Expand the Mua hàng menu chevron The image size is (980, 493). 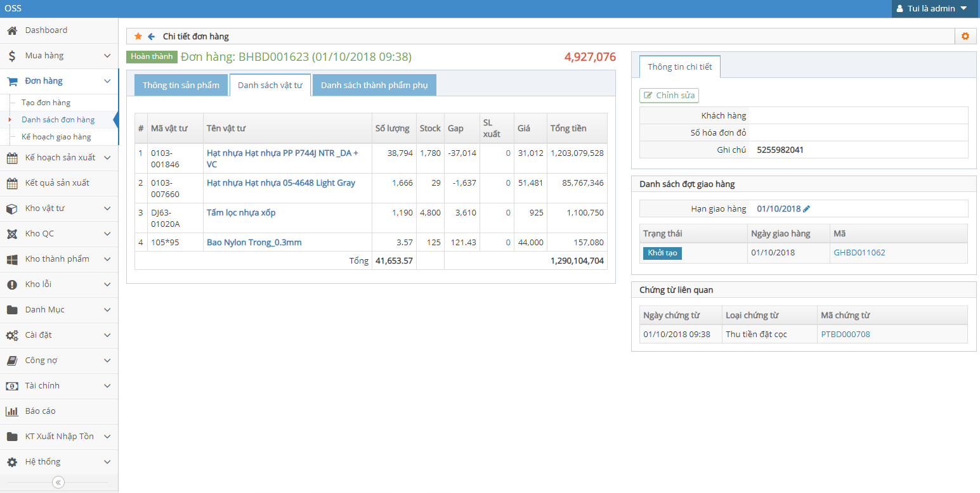tap(107, 56)
